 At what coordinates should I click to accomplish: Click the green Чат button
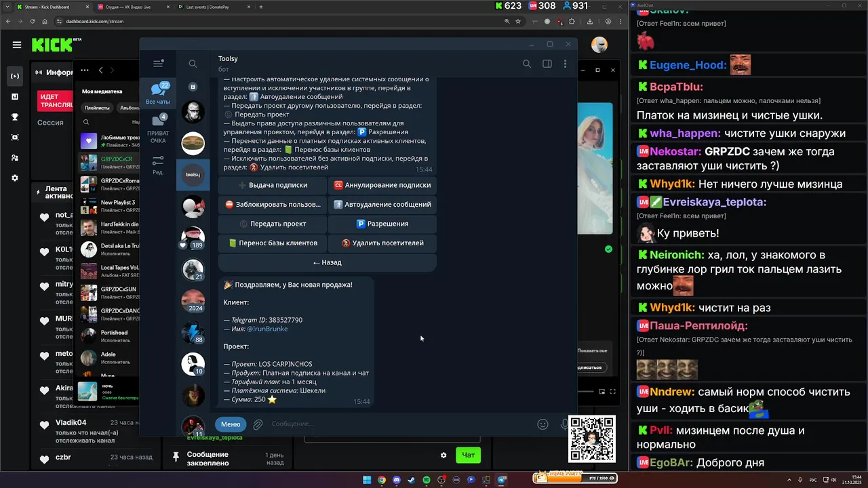[469, 455]
